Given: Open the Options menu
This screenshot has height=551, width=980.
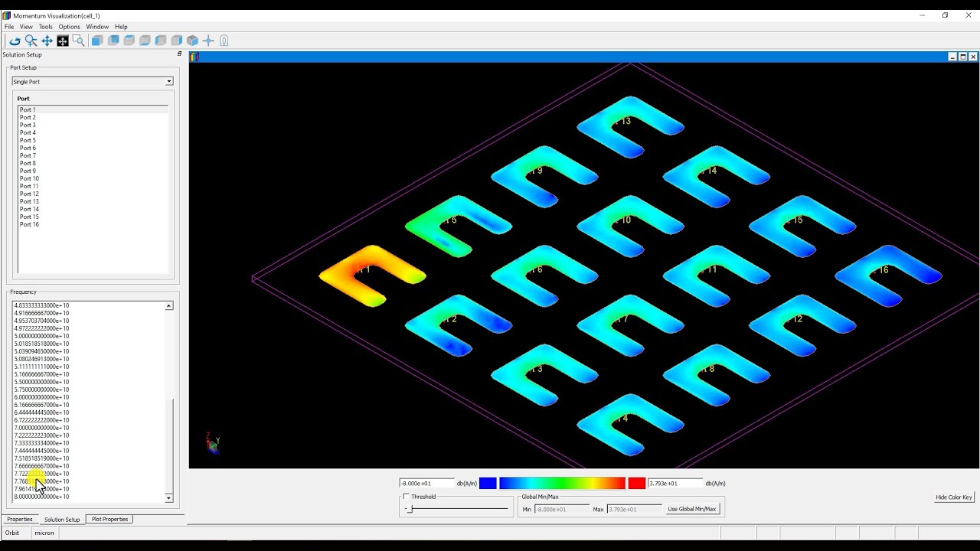Looking at the screenshot, I should click(69, 27).
